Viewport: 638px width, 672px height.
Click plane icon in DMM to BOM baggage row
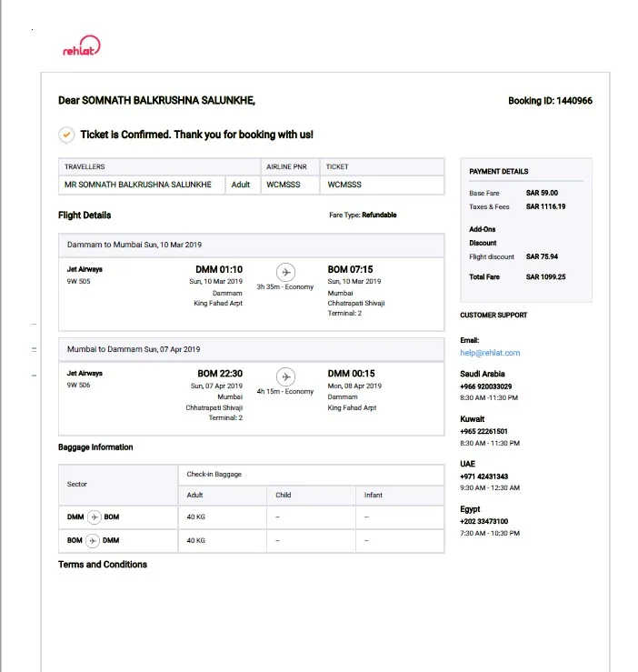(x=95, y=517)
